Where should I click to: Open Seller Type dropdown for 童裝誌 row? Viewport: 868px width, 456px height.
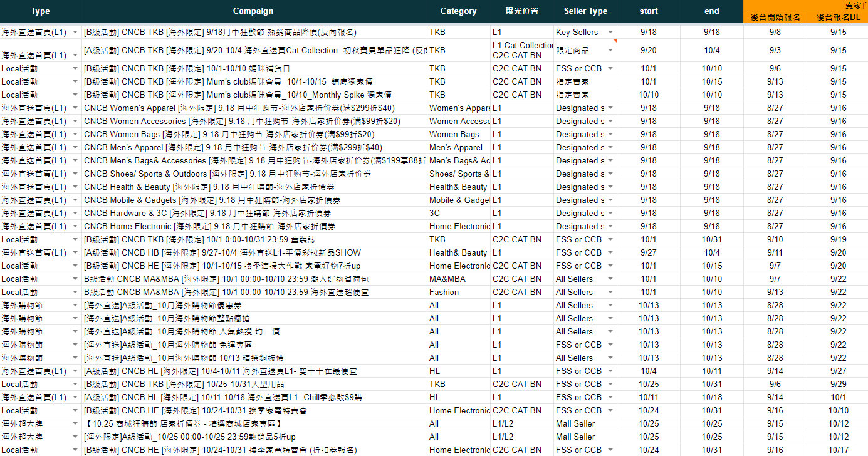click(610, 240)
